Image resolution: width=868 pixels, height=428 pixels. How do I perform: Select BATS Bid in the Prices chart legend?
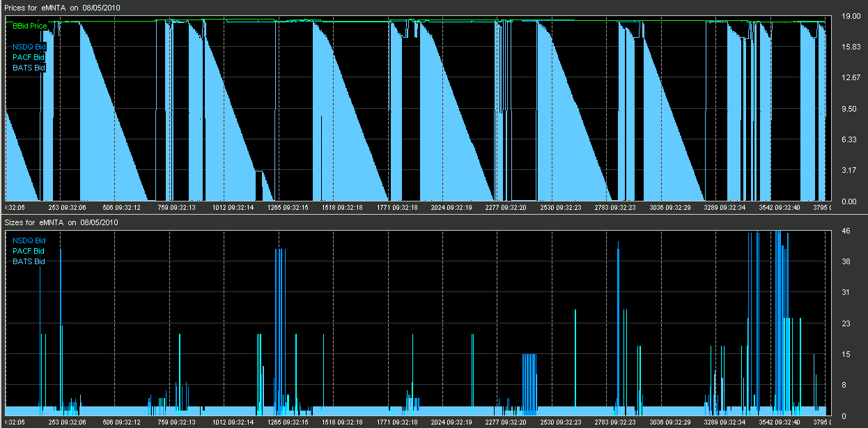(29, 68)
